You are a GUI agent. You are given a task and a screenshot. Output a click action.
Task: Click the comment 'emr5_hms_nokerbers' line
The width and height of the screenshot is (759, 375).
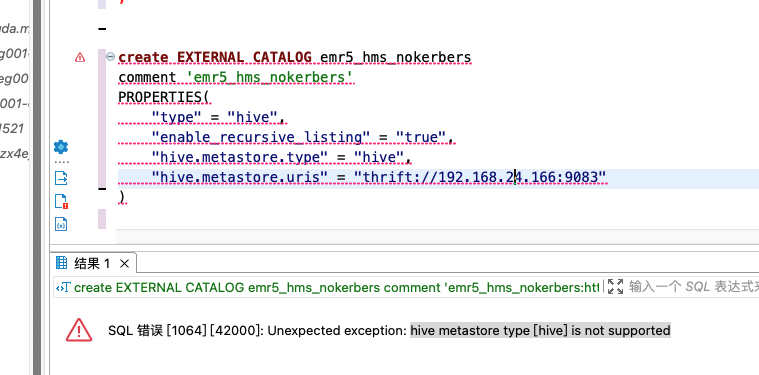[236, 77]
